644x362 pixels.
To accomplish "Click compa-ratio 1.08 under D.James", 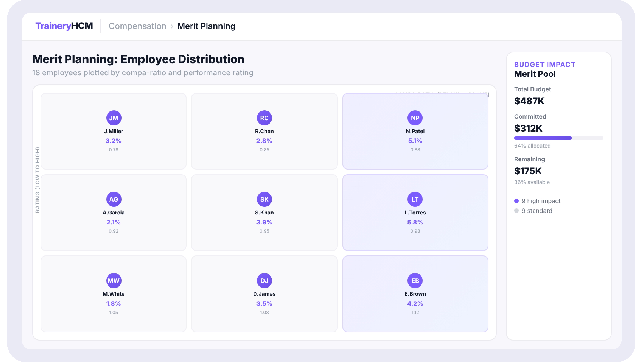I will pyautogui.click(x=264, y=312).
